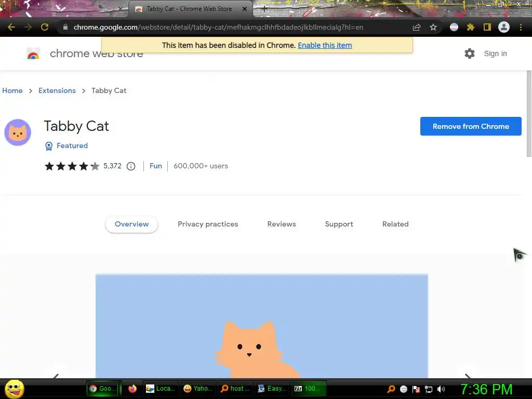Click the forward navigation arrow

point(28,27)
